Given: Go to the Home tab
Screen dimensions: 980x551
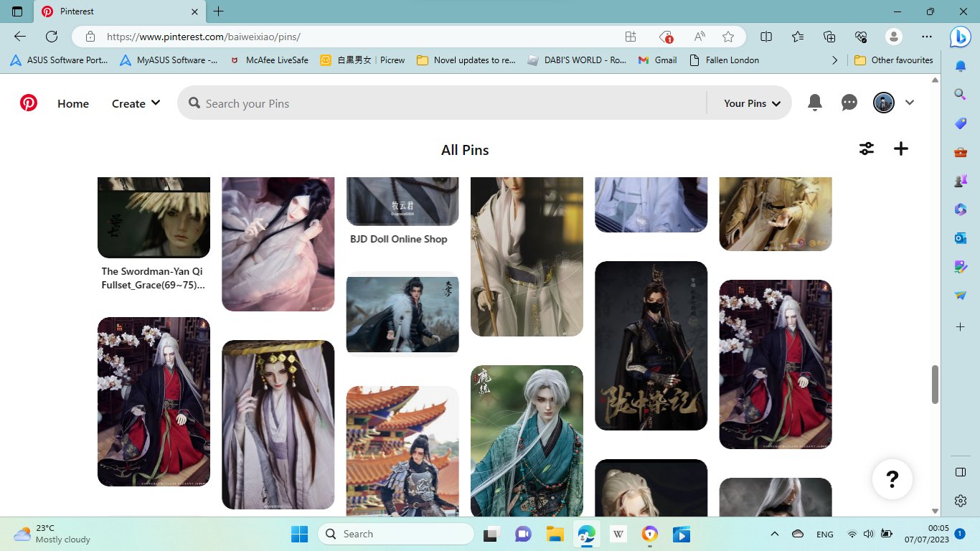Looking at the screenshot, I should pyautogui.click(x=73, y=103).
